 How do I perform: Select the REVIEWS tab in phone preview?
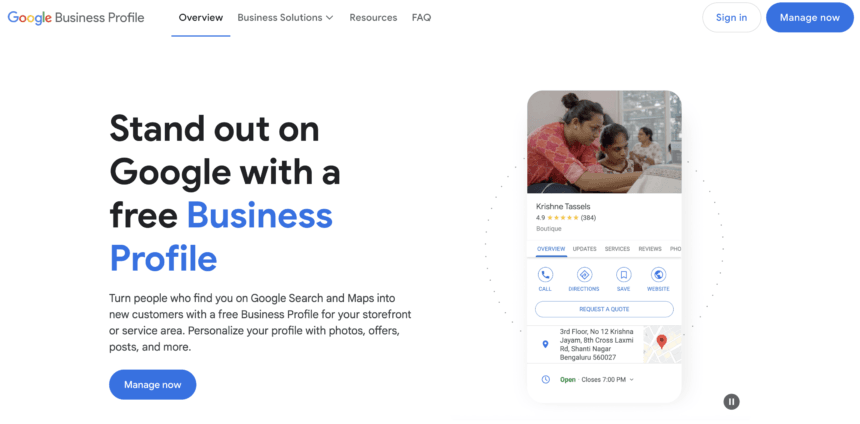[650, 249]
